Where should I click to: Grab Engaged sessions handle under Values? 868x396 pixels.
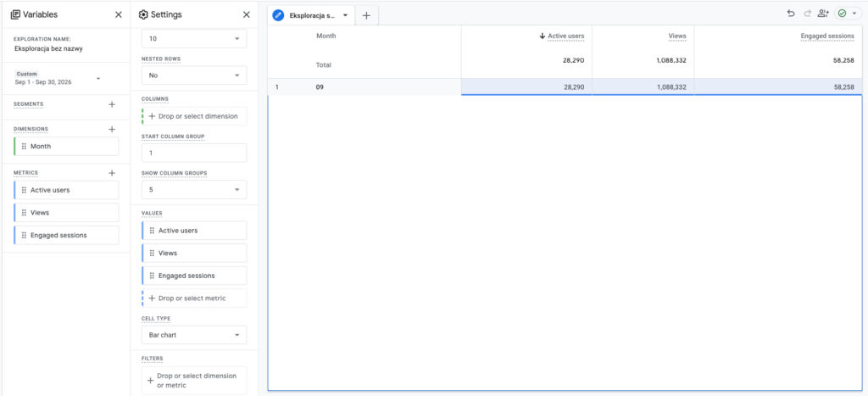click(152, 276)
